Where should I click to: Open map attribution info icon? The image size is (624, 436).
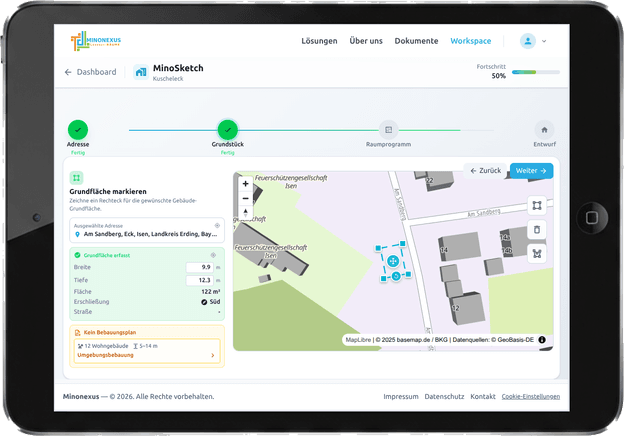pyautogui.click(x=542, y=340)
